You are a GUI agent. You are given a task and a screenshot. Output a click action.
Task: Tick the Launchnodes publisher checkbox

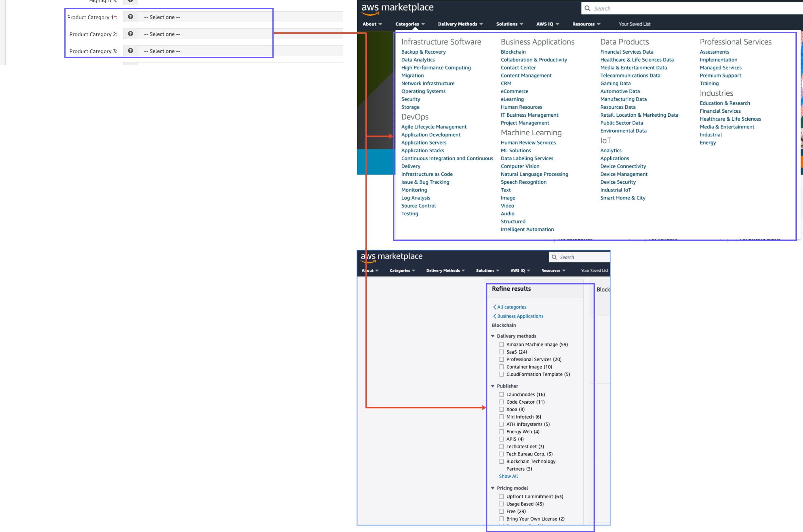[501, 394]
